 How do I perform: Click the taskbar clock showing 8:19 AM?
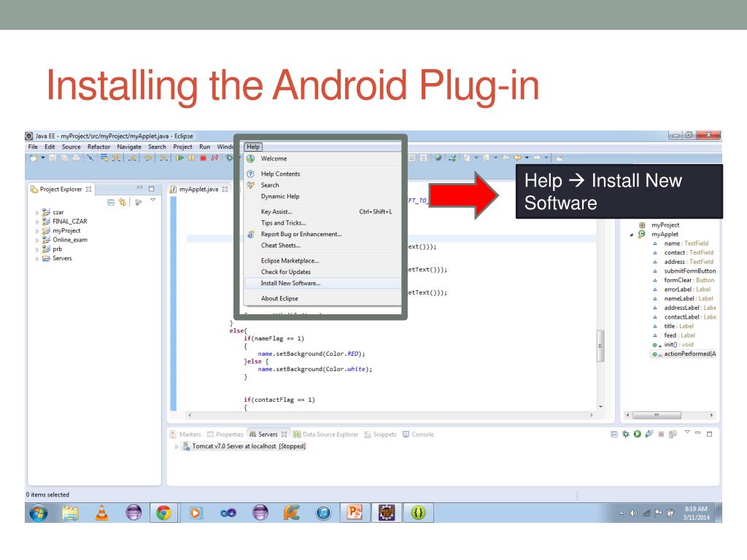point(696,513)
